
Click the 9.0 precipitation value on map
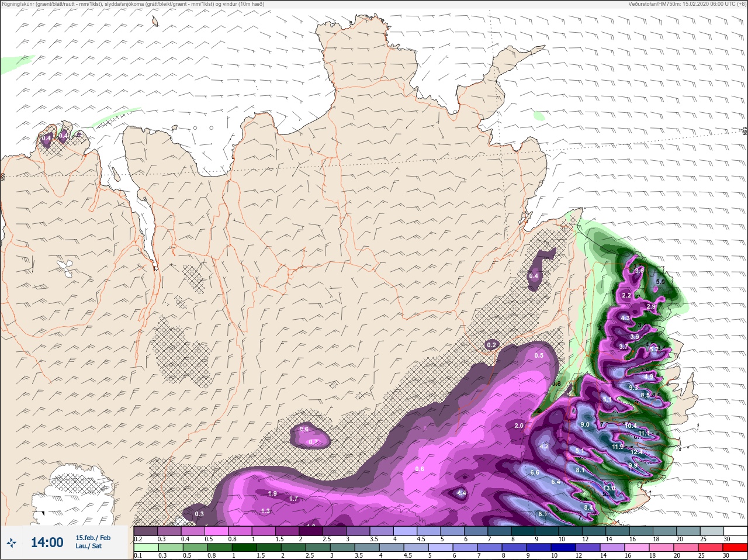[x=585, y=424]
